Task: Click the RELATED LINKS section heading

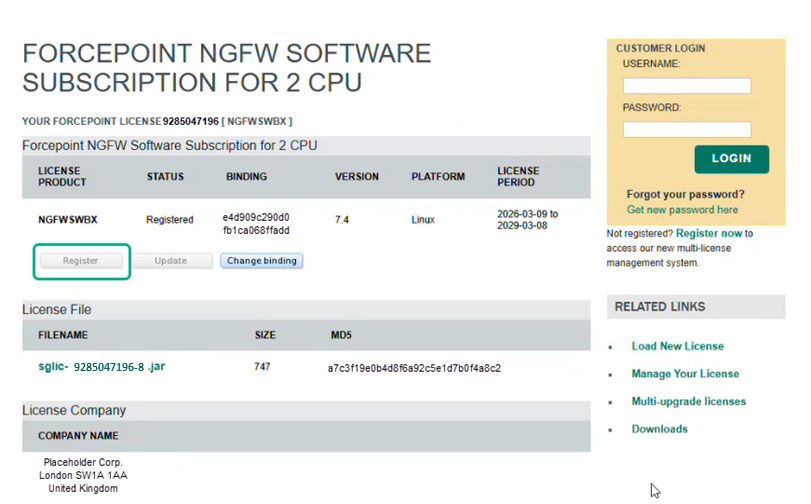Action: point(660,307)
